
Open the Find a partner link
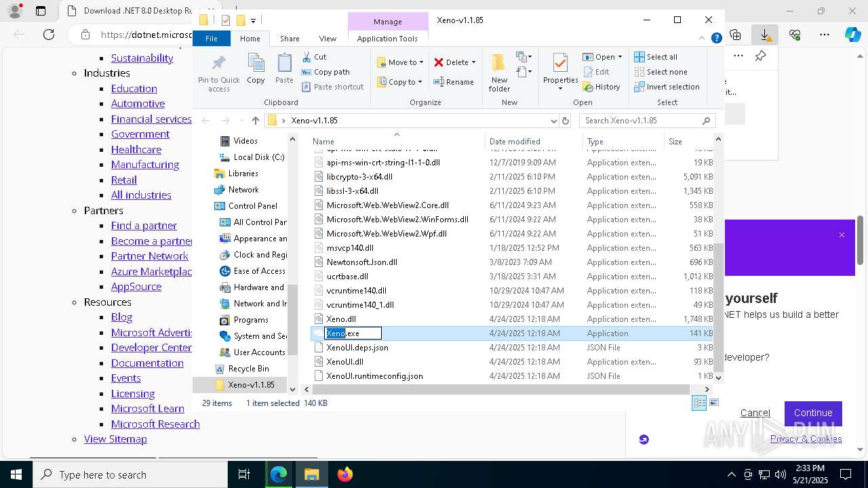(144, 226)
